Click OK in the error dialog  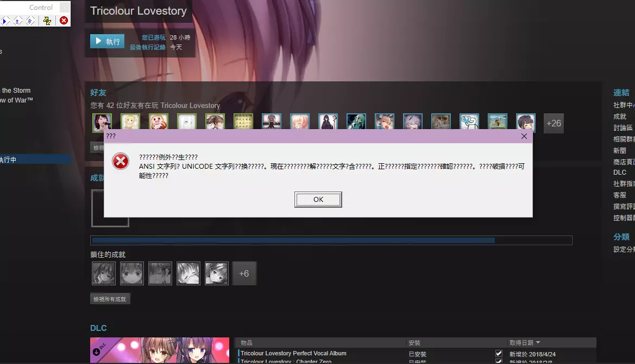click(x=318, y=200)
